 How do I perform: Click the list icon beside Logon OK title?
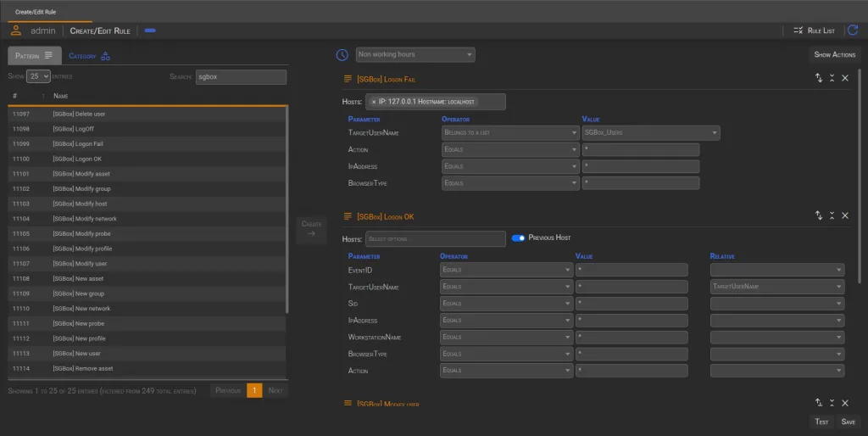(x=348, y=216)
